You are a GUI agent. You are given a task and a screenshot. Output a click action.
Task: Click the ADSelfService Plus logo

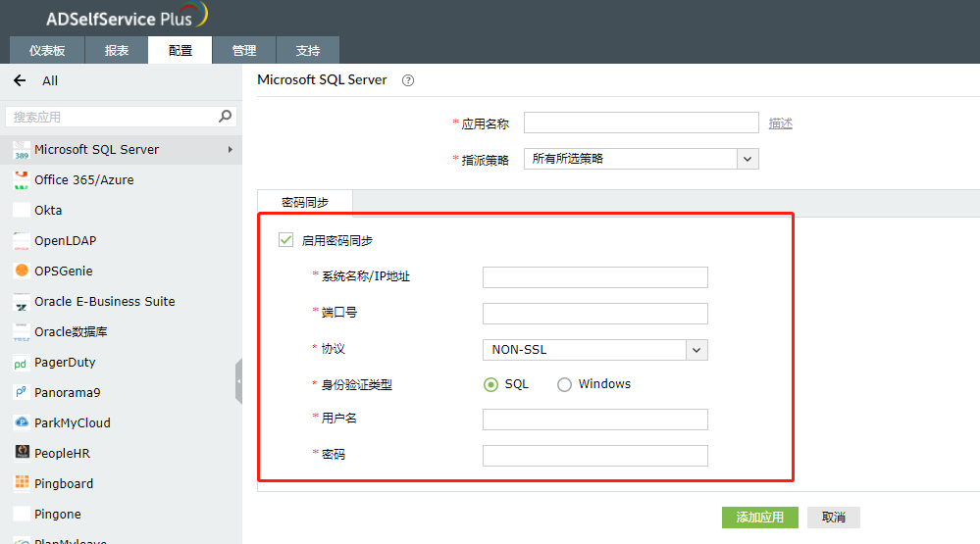click(x=127, y=16)
